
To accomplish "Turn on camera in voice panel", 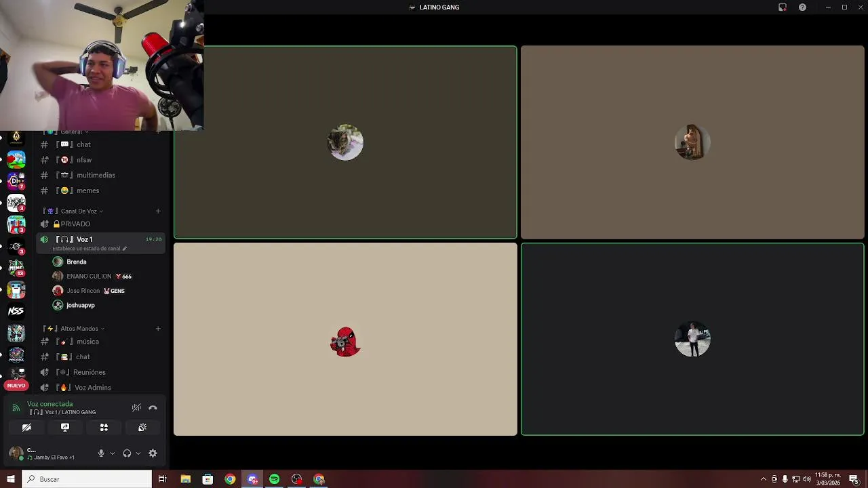I will point(26,428).
